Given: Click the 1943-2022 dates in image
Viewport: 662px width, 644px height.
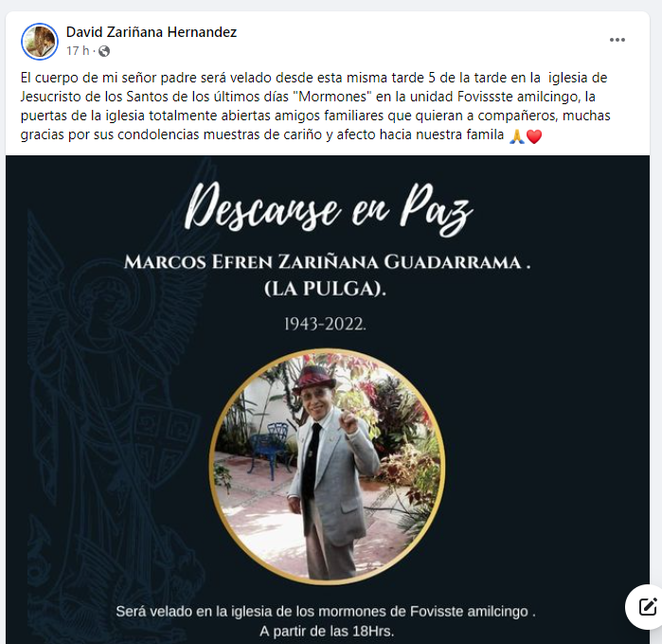Looking at the screenshot, I should pyautogui.click(x=325, y=324).
